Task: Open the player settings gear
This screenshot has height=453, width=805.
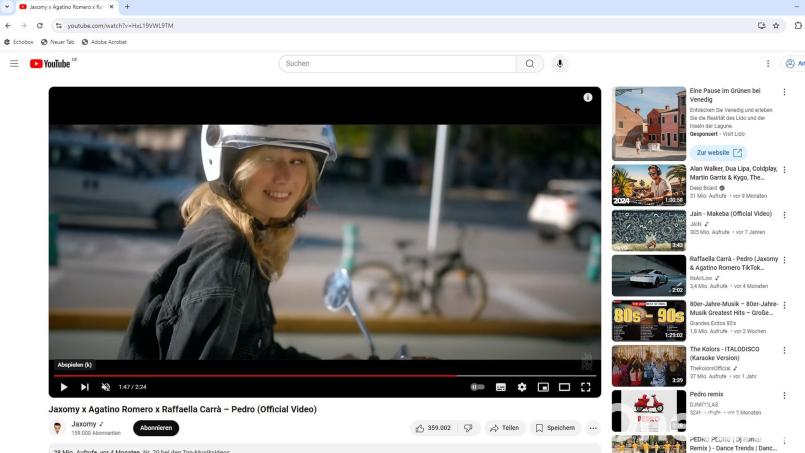Action: tap(522, 387)
